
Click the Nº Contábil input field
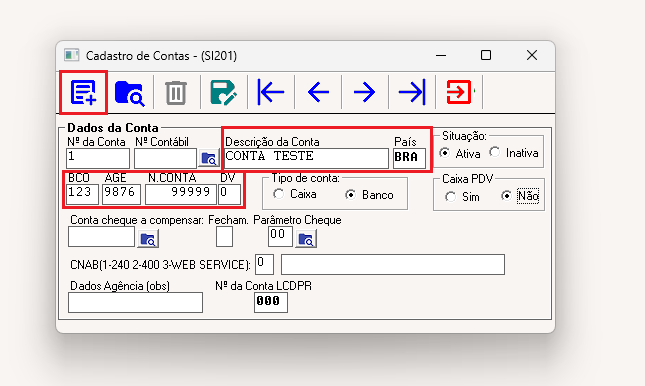pos(165,158)
